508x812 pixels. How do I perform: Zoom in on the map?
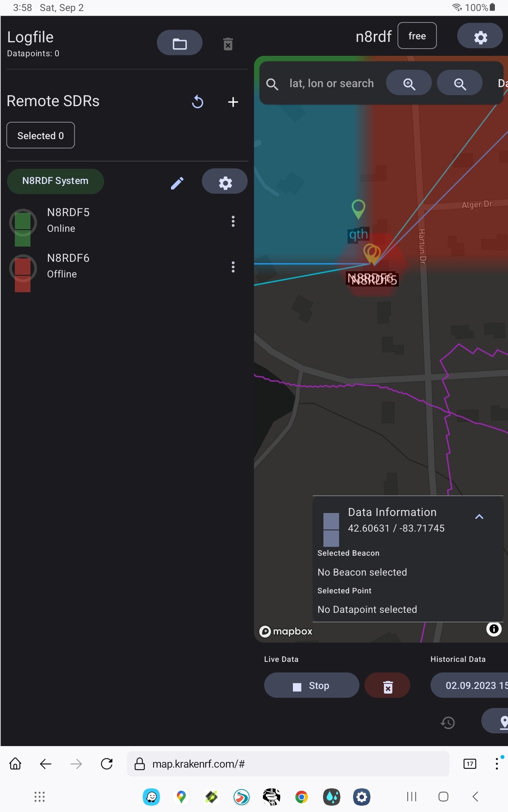[x=409, y=83]
